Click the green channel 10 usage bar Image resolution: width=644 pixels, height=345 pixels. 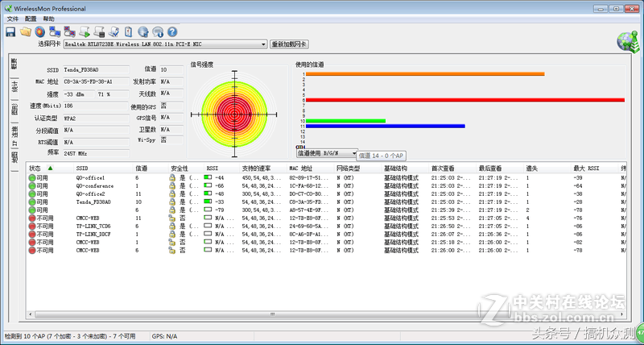[x=345, y=121]
